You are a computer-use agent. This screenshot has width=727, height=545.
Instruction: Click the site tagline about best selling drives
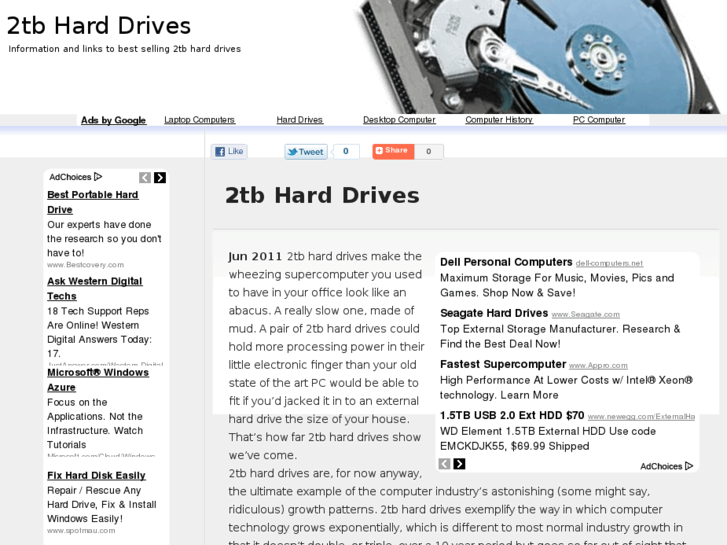click(125, 49)
